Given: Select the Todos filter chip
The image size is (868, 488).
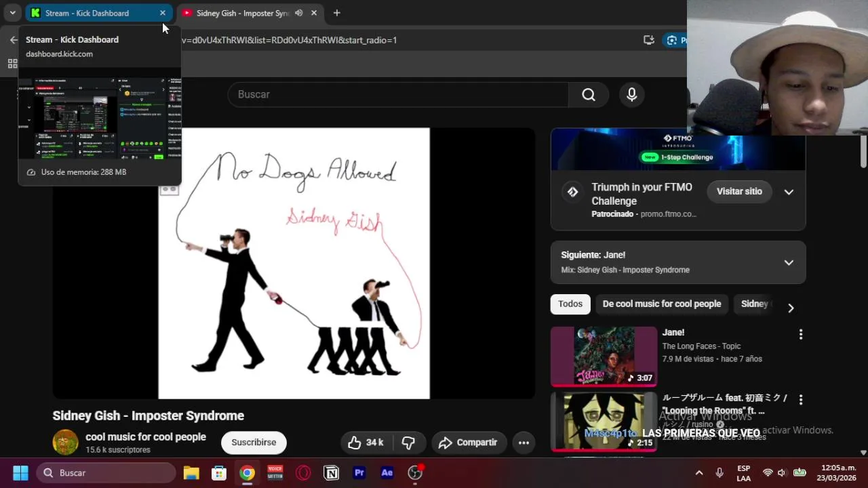Looking at the screenshot, I should pos(570,304).
